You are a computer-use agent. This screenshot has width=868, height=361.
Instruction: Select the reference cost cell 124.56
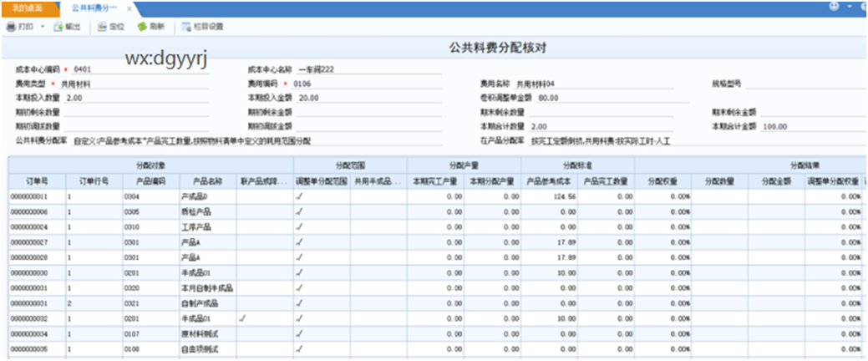pyautogui.click(x=550, y=196)
